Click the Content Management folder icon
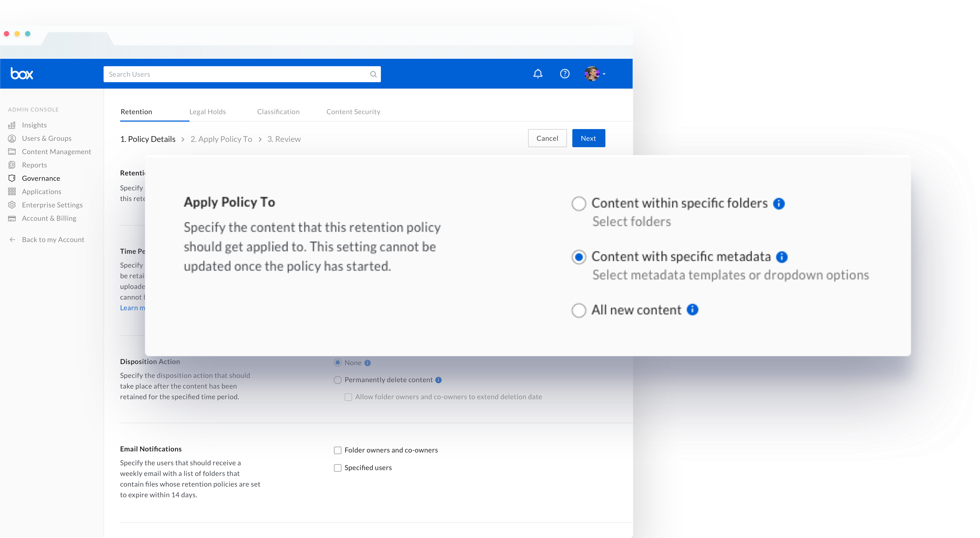The width and height of the screenshot is (980, 538). click(12, 152)
